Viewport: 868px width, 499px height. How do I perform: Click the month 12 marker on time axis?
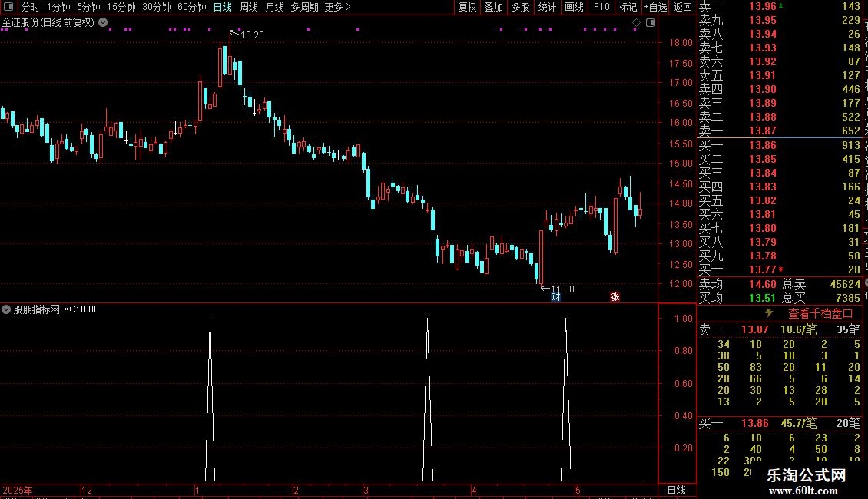coord(87,490)
